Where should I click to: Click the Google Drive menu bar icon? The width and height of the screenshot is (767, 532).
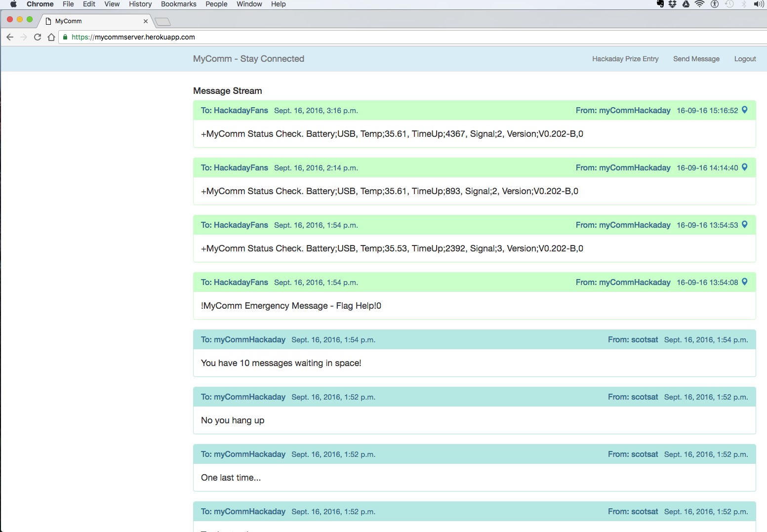click(686, 4)
